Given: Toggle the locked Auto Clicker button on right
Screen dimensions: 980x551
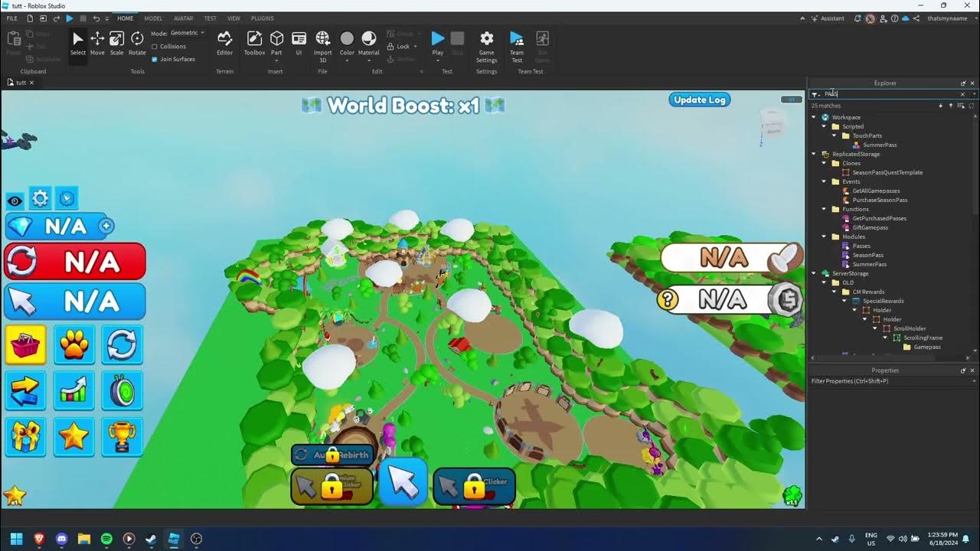Looking at the screenshot, I should [474, 486].
